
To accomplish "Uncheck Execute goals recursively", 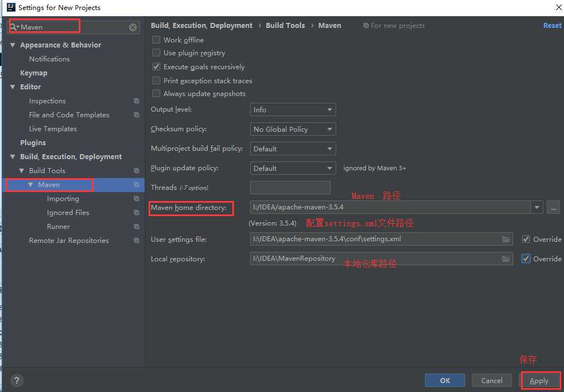I will 156,66.
